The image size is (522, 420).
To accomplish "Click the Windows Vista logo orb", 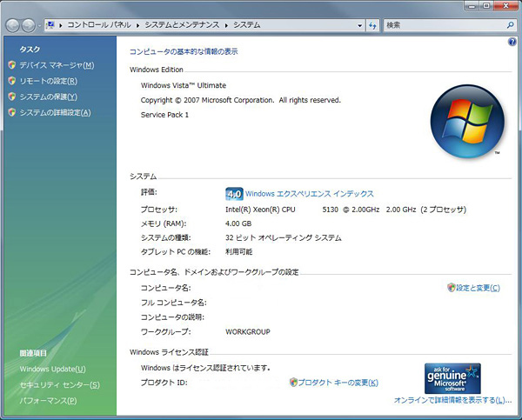I will pos(467,121).
